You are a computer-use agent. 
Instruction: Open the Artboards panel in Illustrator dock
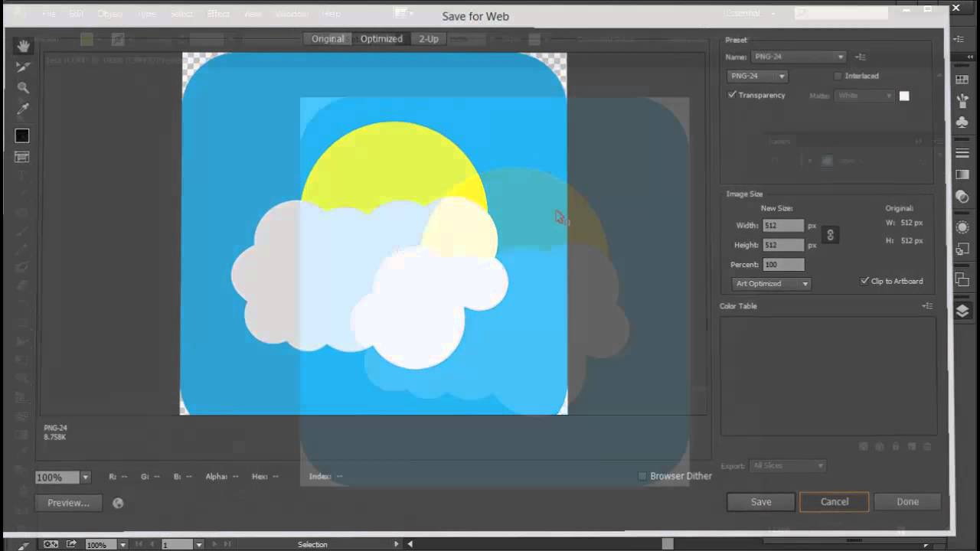(962, 279)
